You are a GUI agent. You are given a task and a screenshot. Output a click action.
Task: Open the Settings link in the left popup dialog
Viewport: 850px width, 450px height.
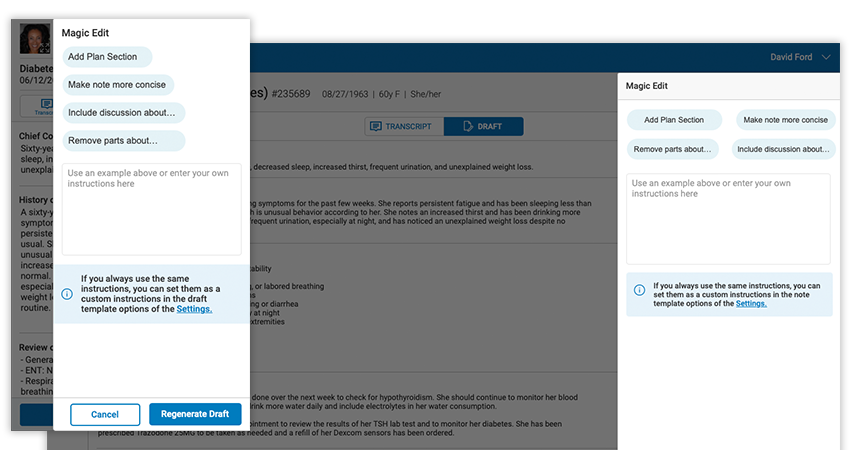click(x=194, y=309)
